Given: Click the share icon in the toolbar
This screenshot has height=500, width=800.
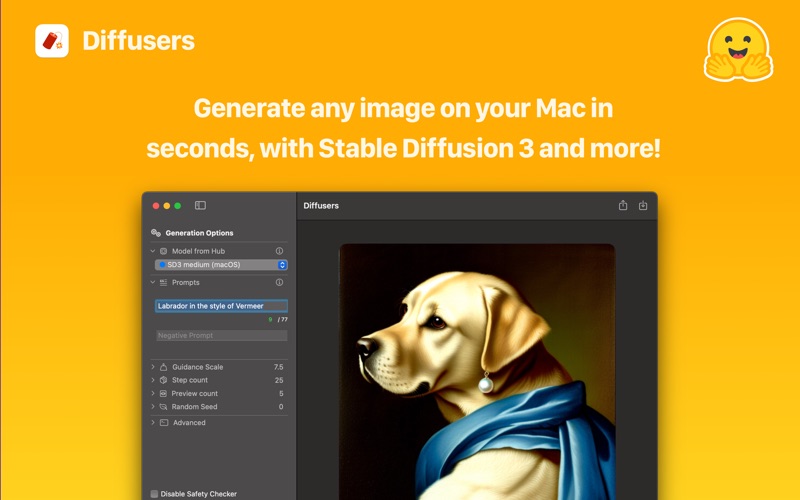Looking at the screenshot, I should click(x=623, y=205).
